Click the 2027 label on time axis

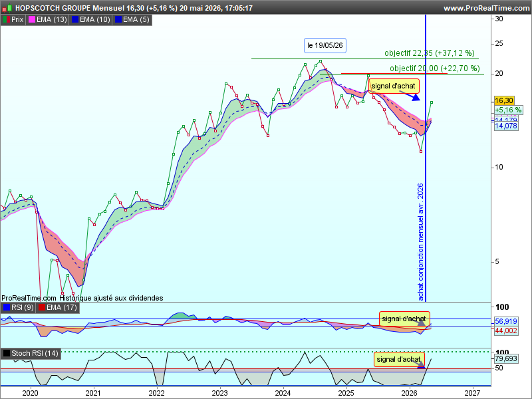click(x=472, y=393)
